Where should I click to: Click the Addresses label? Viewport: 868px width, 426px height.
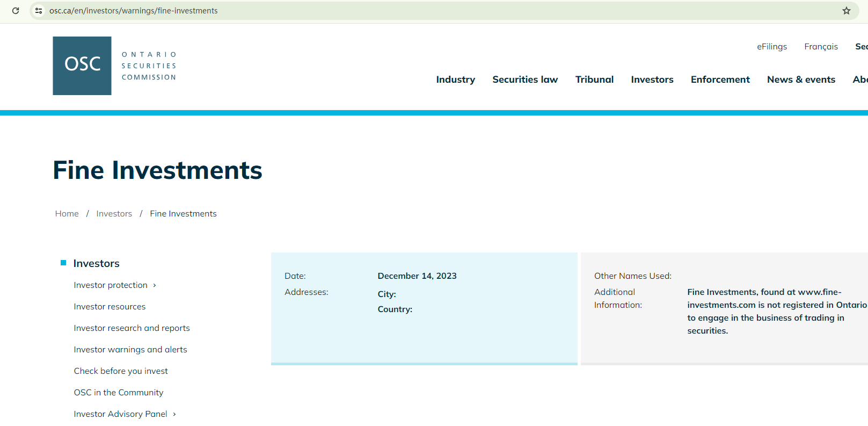(x=307, y=292)
